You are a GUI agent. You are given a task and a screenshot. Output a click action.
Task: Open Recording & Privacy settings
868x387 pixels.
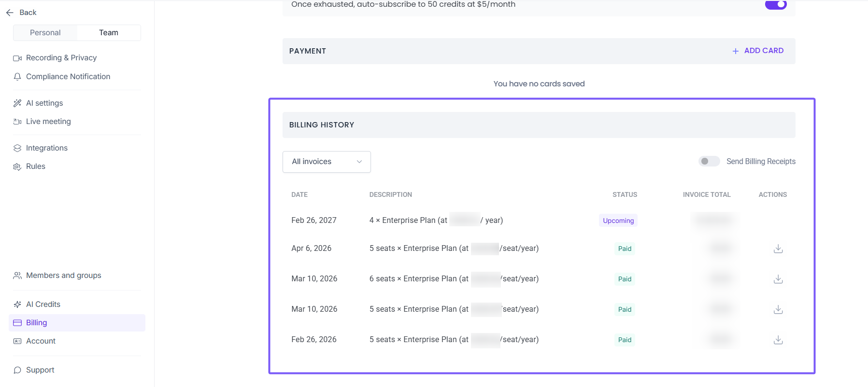[x=61, y=58]
